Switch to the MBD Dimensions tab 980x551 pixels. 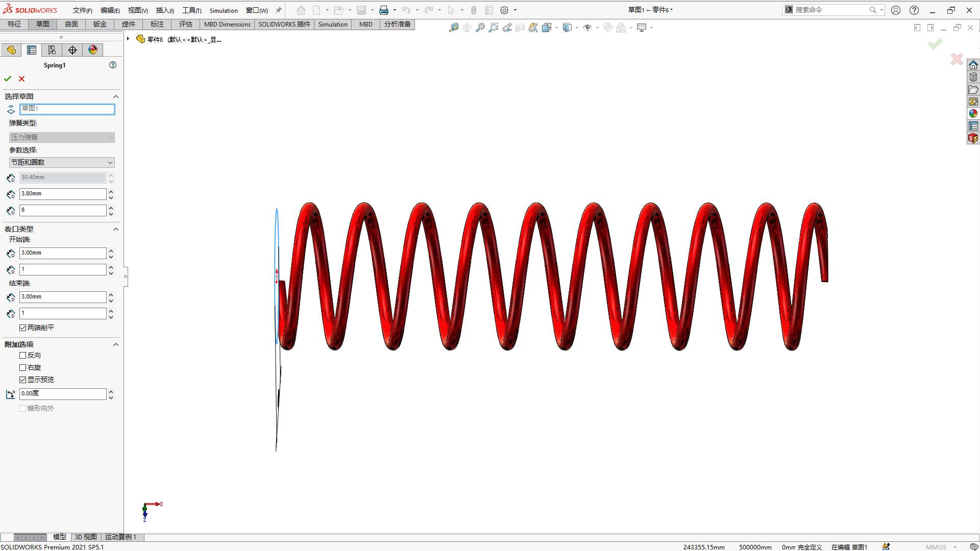227,24
